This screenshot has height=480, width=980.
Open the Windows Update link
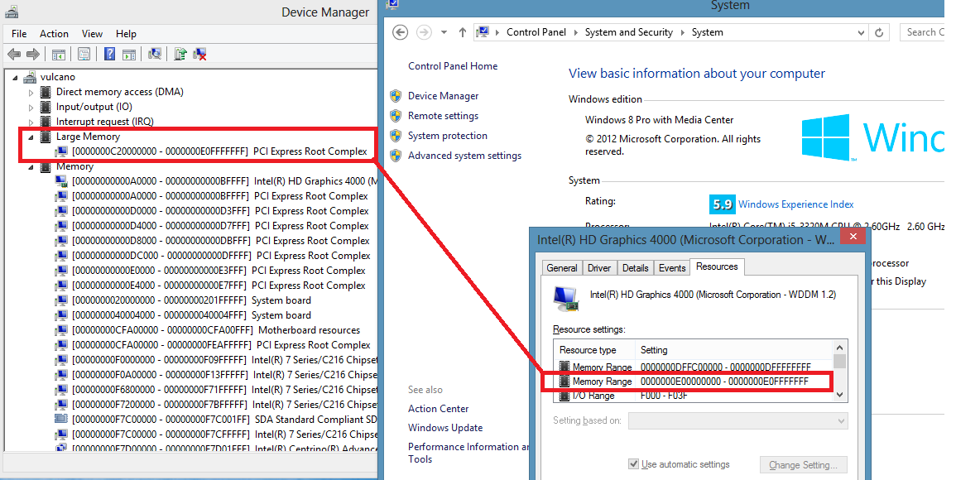coord(445,428)
